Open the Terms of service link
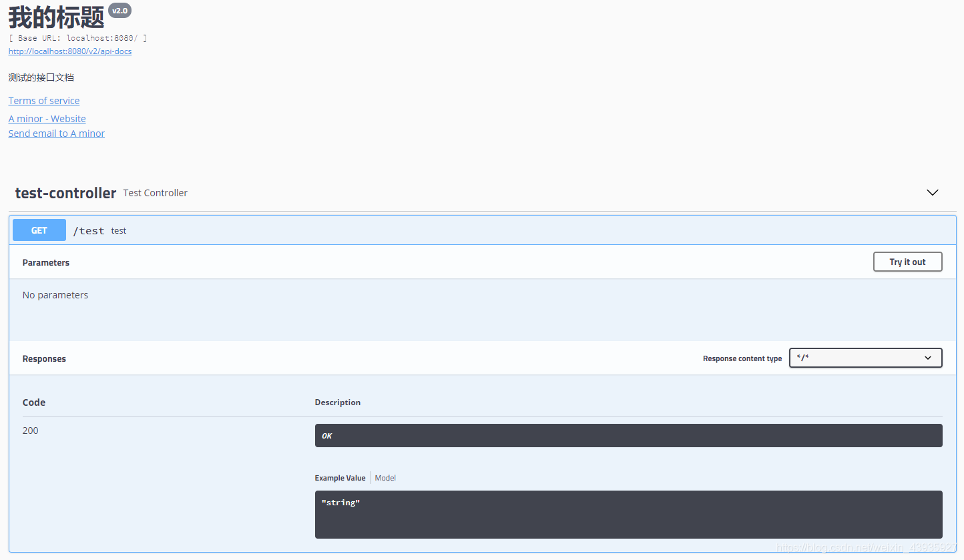Viewport: 964px width, 560px height. (x=44, y=101)
